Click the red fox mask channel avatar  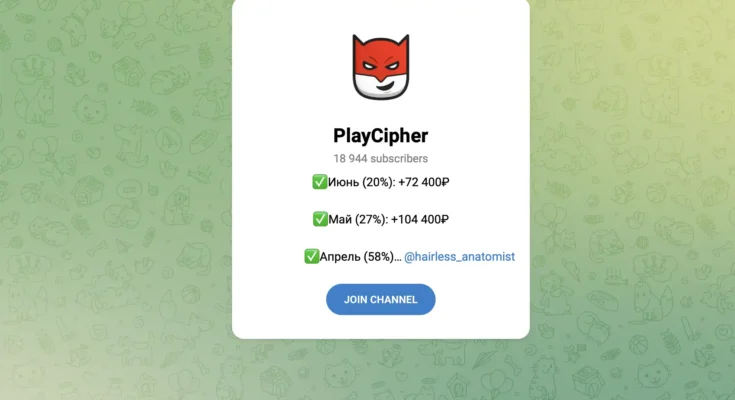pos(381,67)
